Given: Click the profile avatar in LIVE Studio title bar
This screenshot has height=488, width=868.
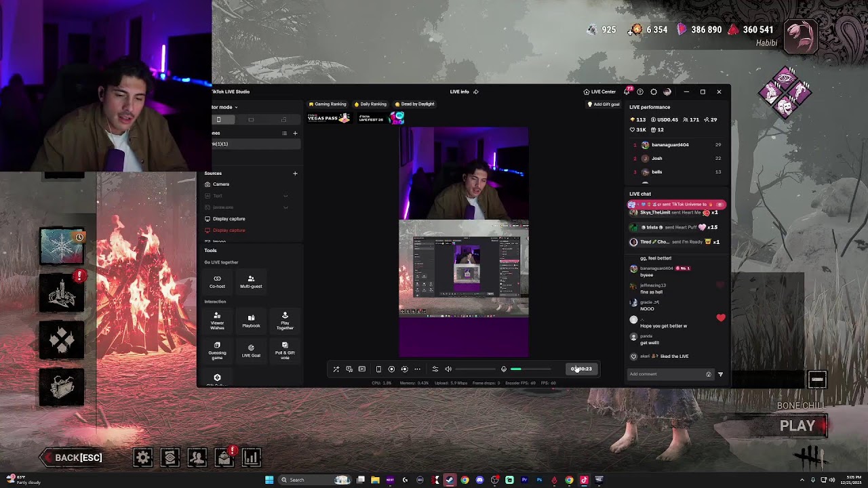Looking at the screenshot, I should click(x=667, y=91).
